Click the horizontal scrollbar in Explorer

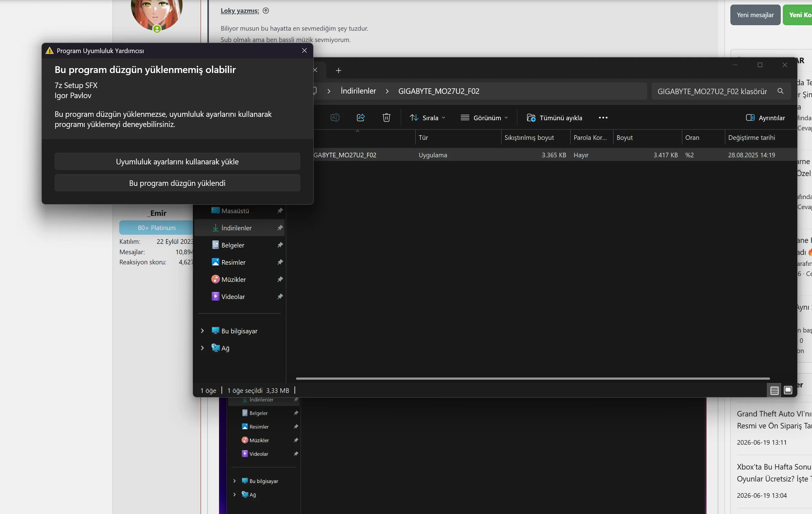coord(533,378)
